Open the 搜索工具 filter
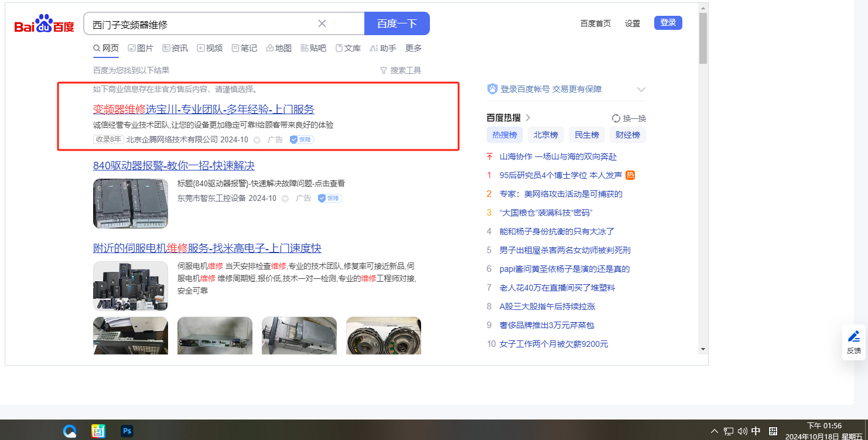Viewport: 868px width, 440px height. pyautogui.click(x=401, y=70)
